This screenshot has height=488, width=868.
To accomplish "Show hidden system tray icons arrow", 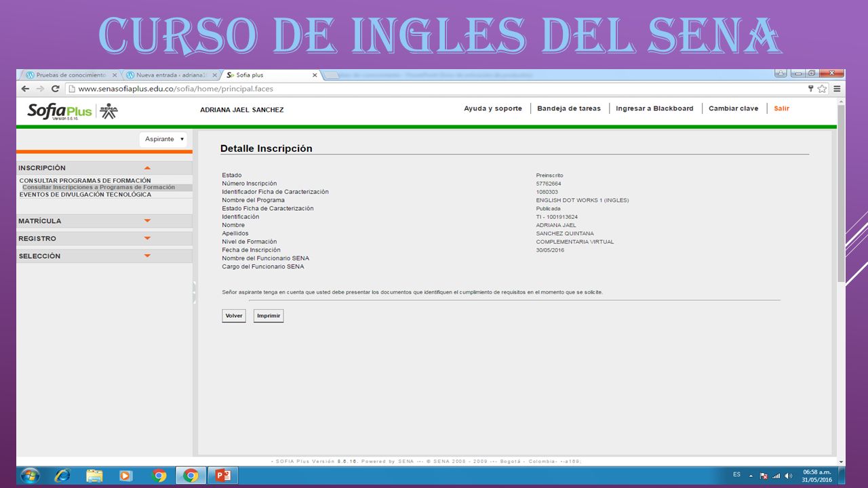I will (x=751, y=476).
